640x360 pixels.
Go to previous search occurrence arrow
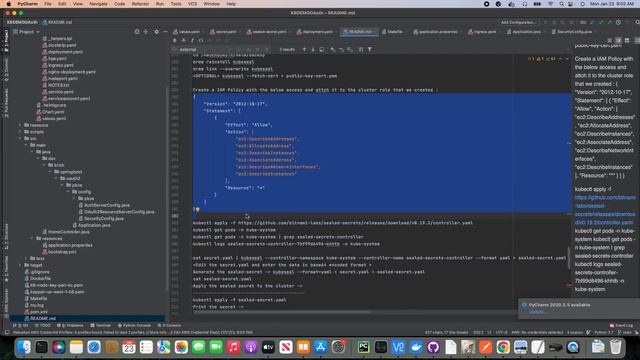[x=304, y=49]
